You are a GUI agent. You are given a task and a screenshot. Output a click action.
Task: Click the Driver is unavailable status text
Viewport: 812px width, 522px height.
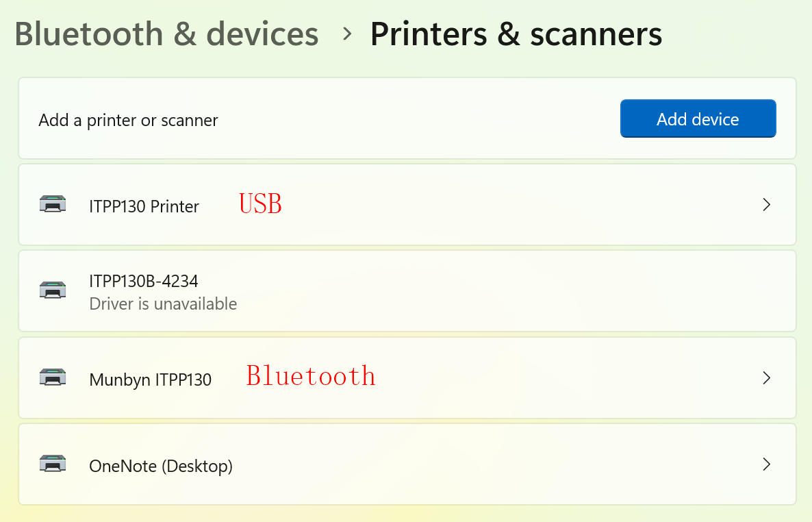point(163,303)
